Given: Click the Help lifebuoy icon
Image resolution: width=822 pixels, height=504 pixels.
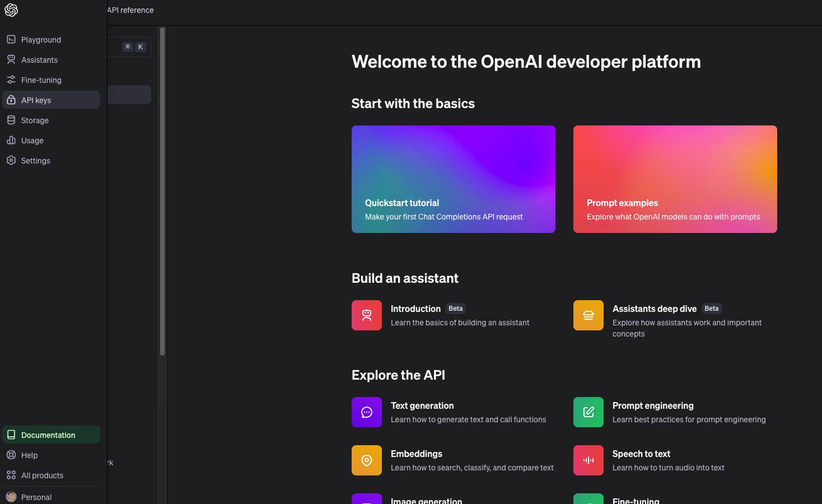Looking at the screenshot, I should (x=11, y=455).
